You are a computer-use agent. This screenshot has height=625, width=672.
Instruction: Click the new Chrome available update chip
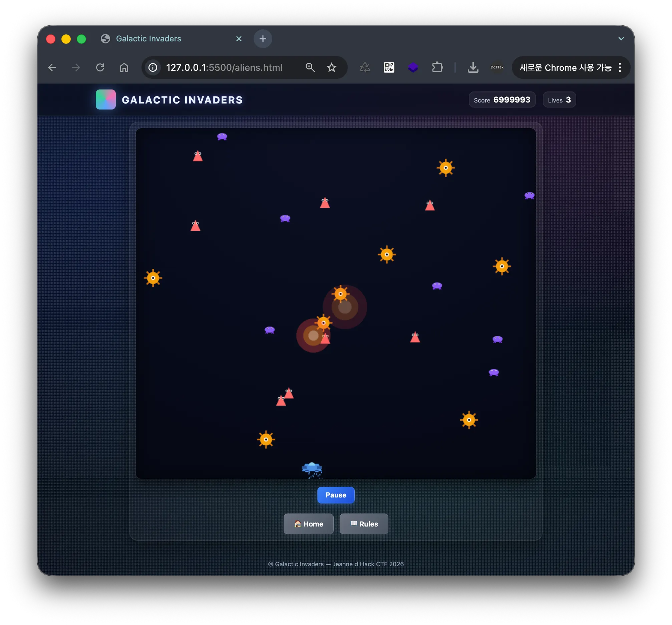pyautogui.click(x=565, y=68)
